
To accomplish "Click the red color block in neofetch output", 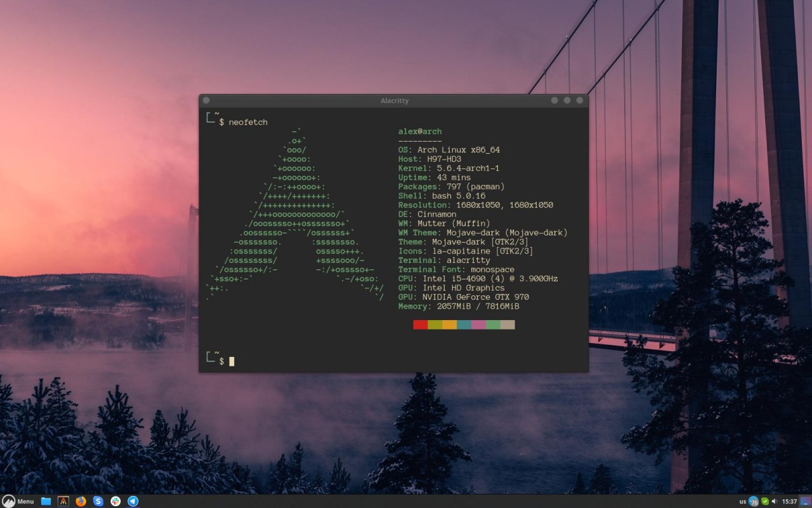I will pyautogui.click(x=420, y=324).
